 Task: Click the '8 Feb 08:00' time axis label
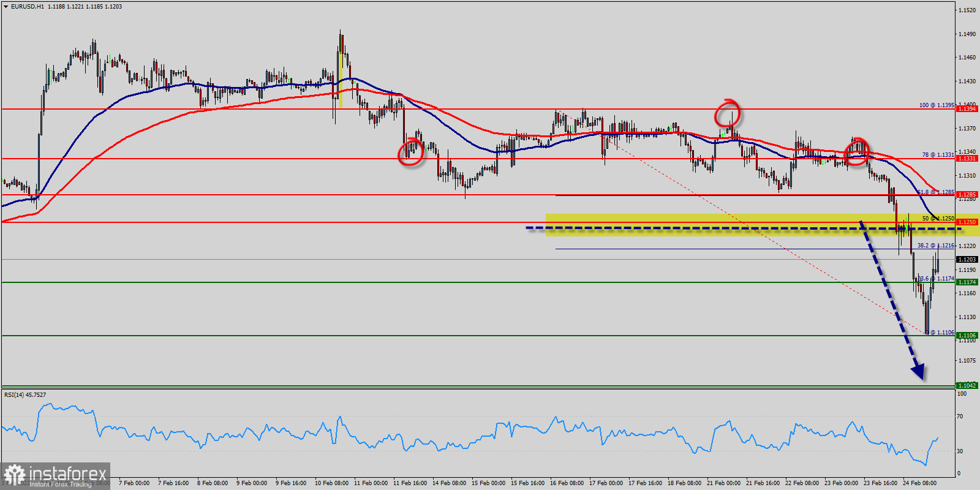click(213, 483)
